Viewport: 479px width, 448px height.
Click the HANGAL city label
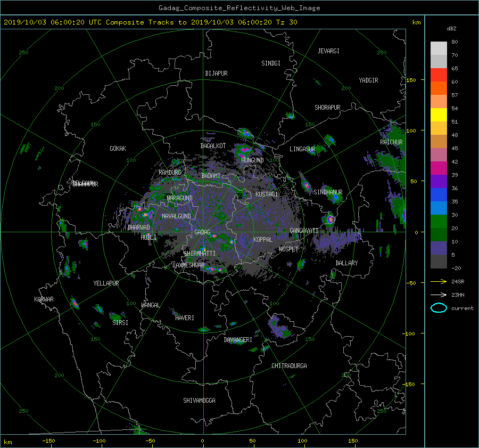tap(150, 305)
